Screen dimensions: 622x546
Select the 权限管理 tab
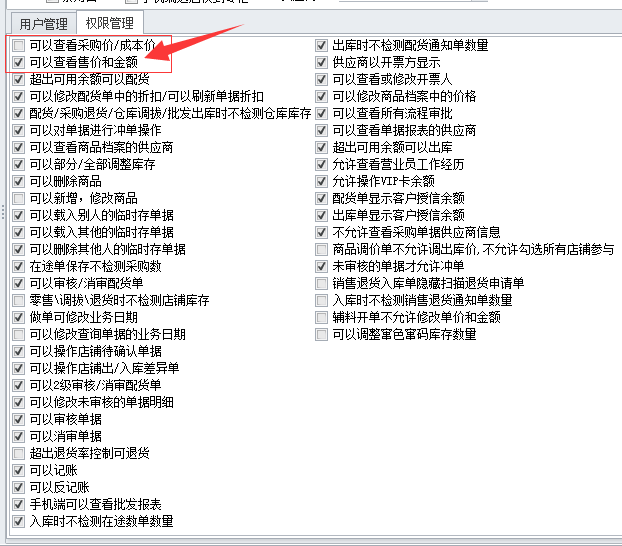tap(109, 23)
